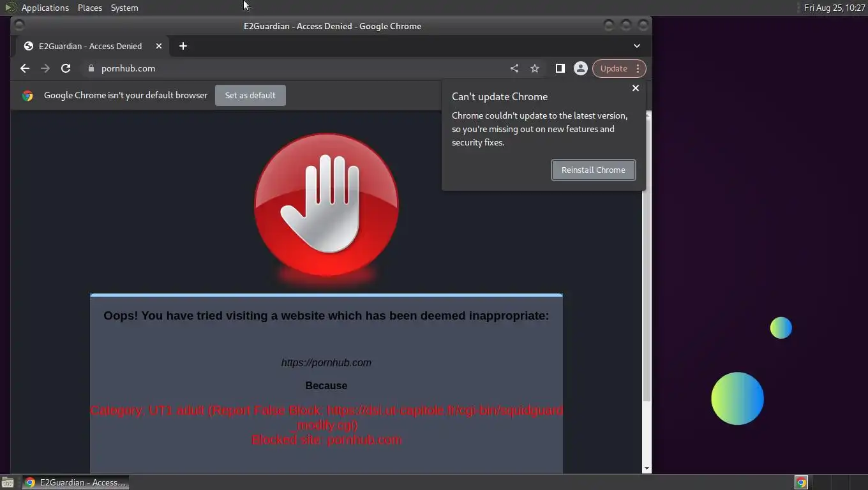Click the Applications menu logo icon
The height and width of the screenshot is (490, 868).
pos(10,8)
